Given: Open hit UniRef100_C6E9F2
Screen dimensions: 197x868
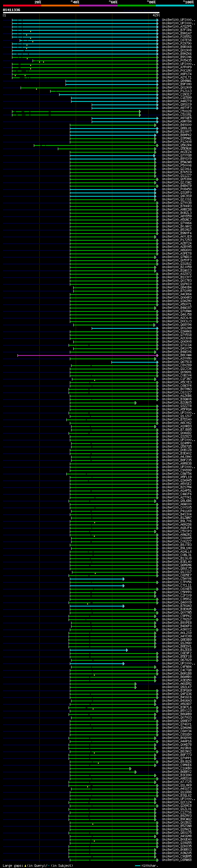Looking at the screenshot, I should coord(177,653).
